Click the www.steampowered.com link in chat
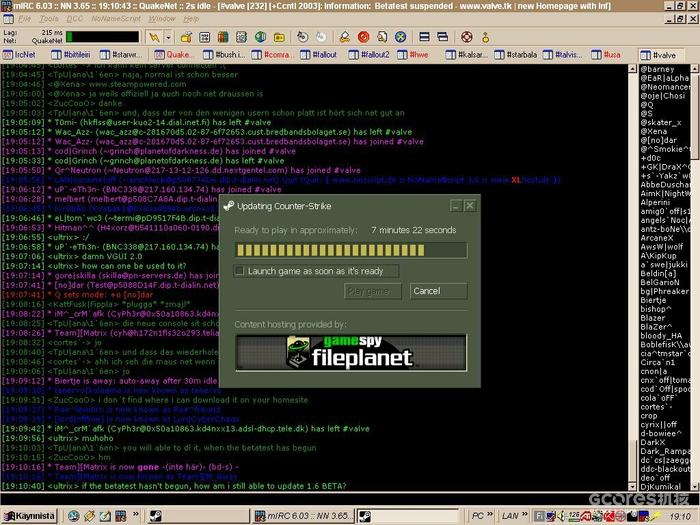The height and width of the screenshot is (525, 700). 138,84
